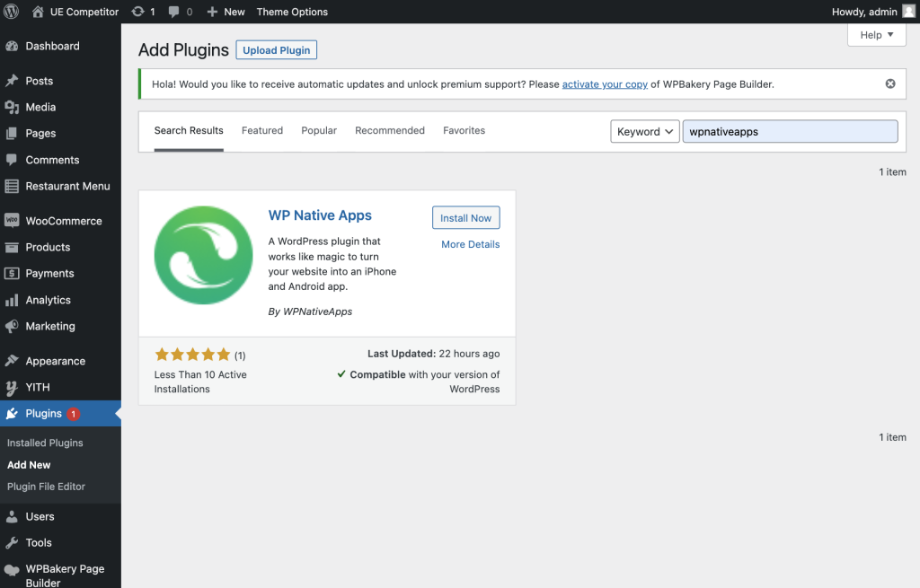Click the '(1)' rating count text
Image resolution: width=920 pixels, height=588 pixels.
click(240, 355)
